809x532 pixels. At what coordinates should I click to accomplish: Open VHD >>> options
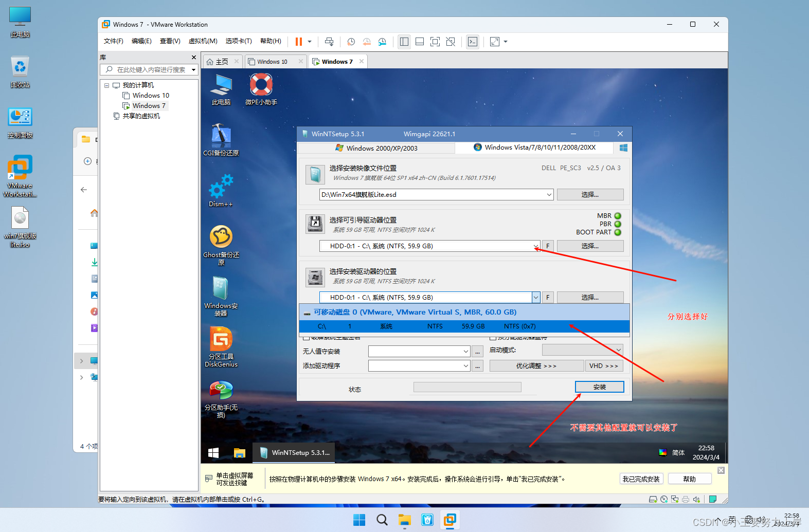pyautogui.click(x=604, y=365)
